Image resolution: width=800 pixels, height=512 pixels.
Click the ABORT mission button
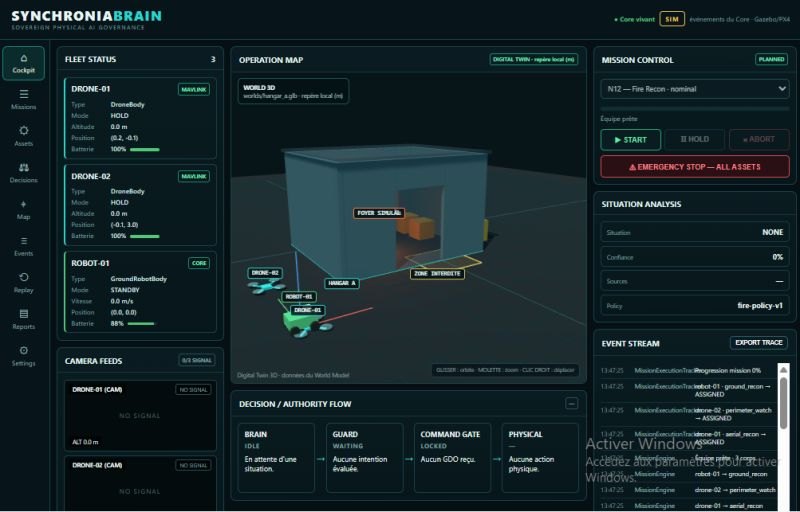[x=759, y=139]
